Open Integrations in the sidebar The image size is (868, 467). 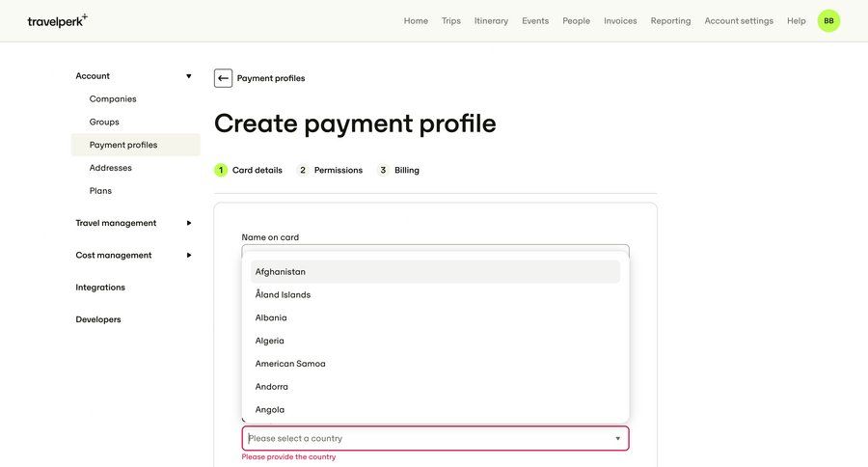(100, 288)
